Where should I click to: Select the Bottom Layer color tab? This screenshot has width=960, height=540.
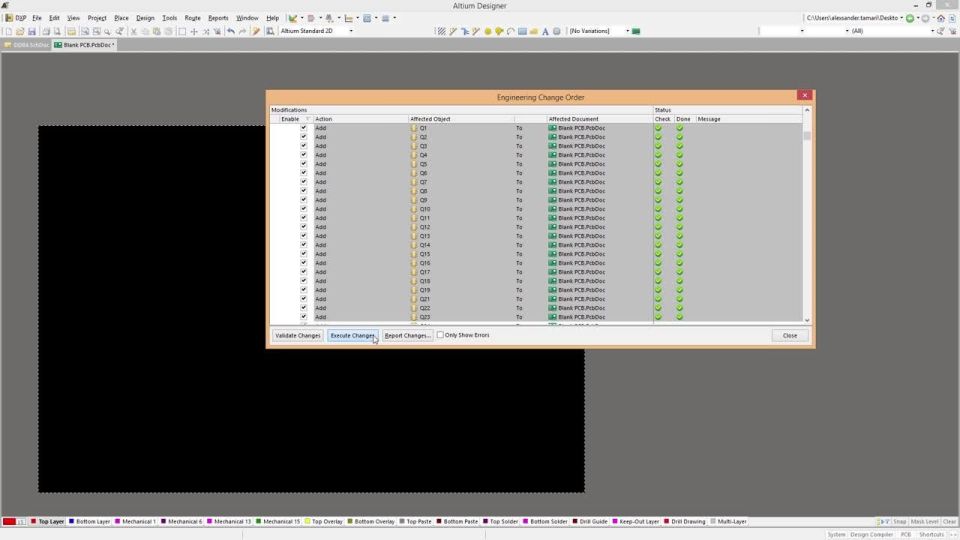click(89, 522)
